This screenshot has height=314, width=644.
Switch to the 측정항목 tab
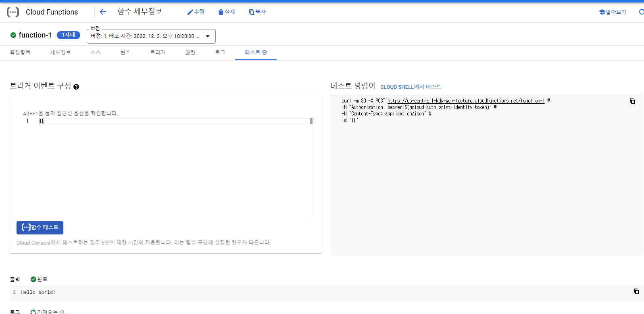pyautogui.click(x=20, y=52)
